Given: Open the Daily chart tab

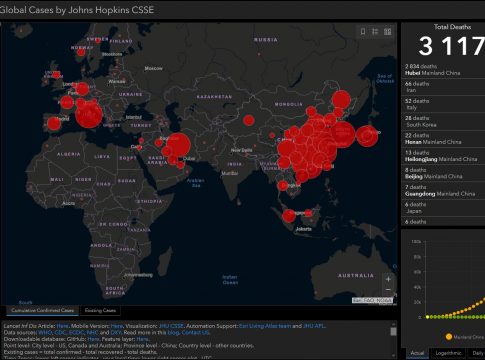Looking at the screenshot, I should [x=477, y=353].
